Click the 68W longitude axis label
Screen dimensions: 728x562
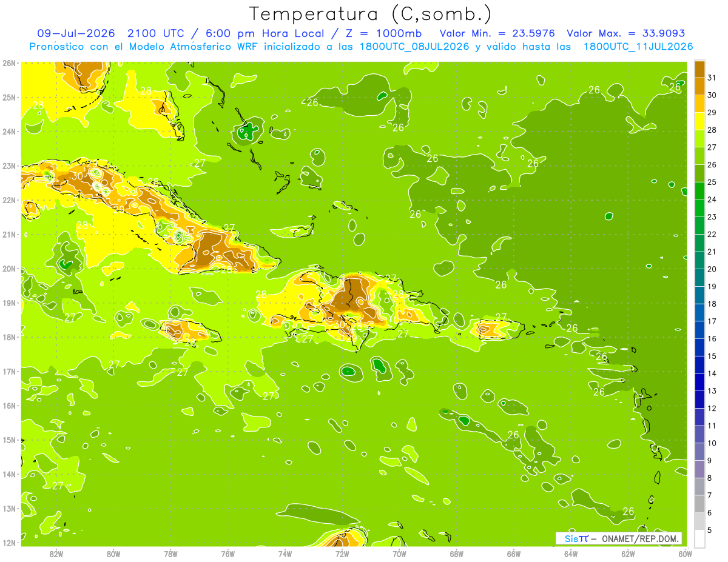point(457,554)
